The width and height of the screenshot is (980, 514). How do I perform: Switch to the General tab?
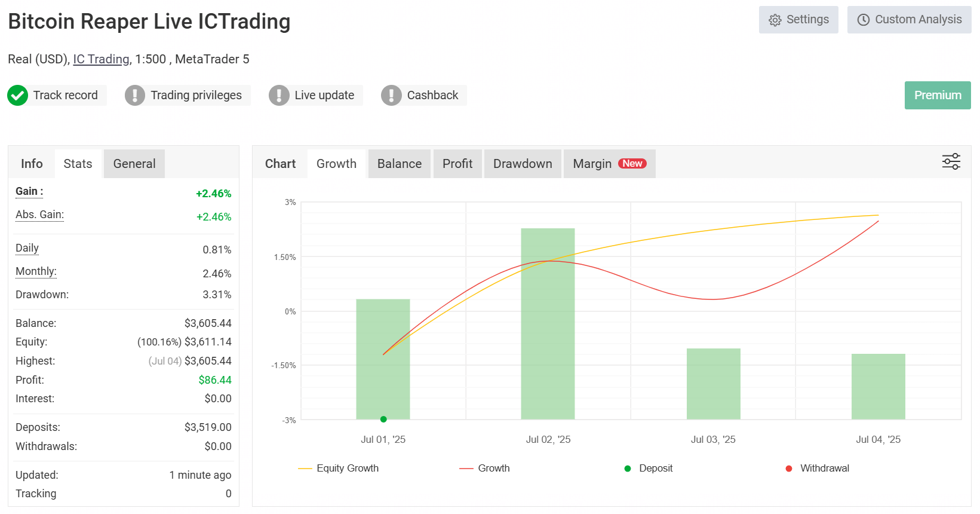pyautogui.click(x=134, y=164)
